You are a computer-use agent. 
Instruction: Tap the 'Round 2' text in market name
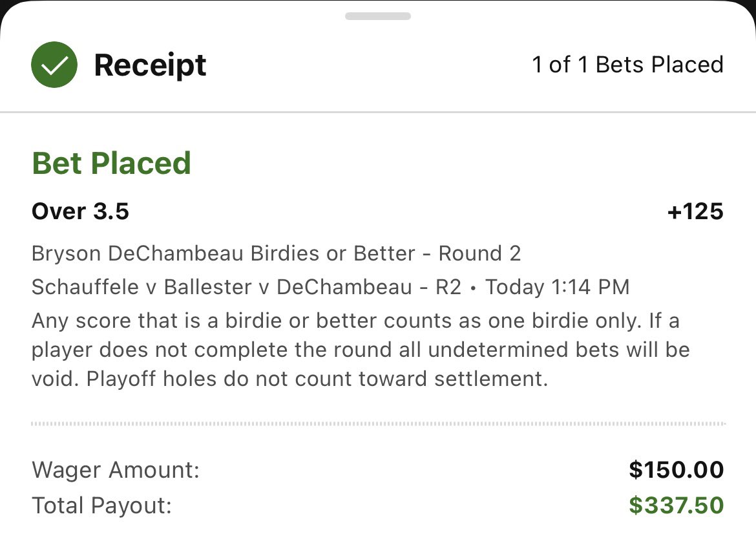click(x=479, y=253)
